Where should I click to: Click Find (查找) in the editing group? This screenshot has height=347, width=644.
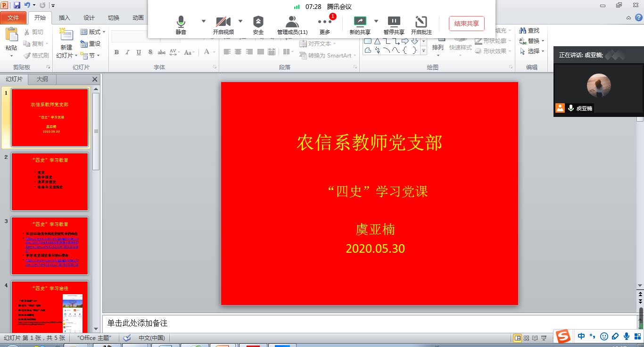tap(529, 31)
